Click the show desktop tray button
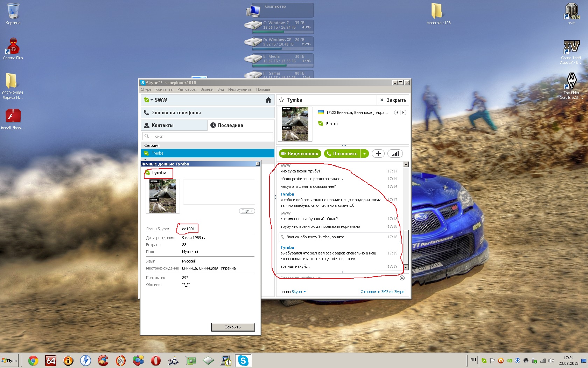Image resolution: width=588 pixels, height=368 pixels. (583, 361)
